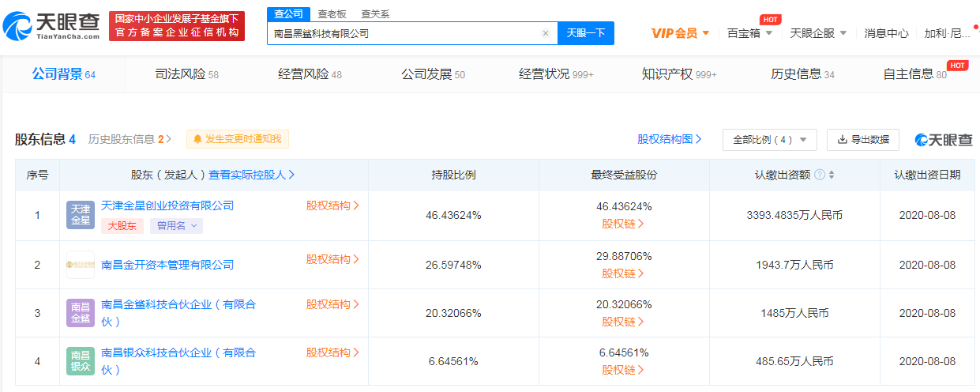Export data with 导出数据 button

click(863, 140)
